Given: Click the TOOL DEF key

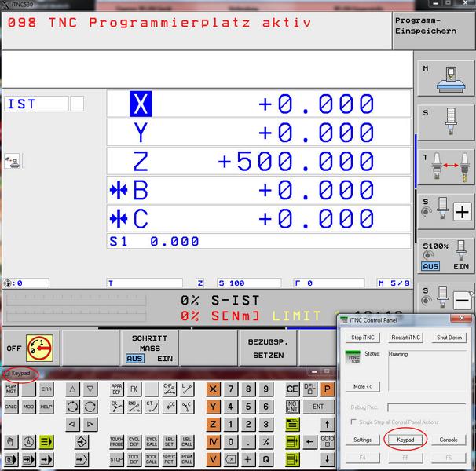Looking at the screenshot, I should 134,459.
